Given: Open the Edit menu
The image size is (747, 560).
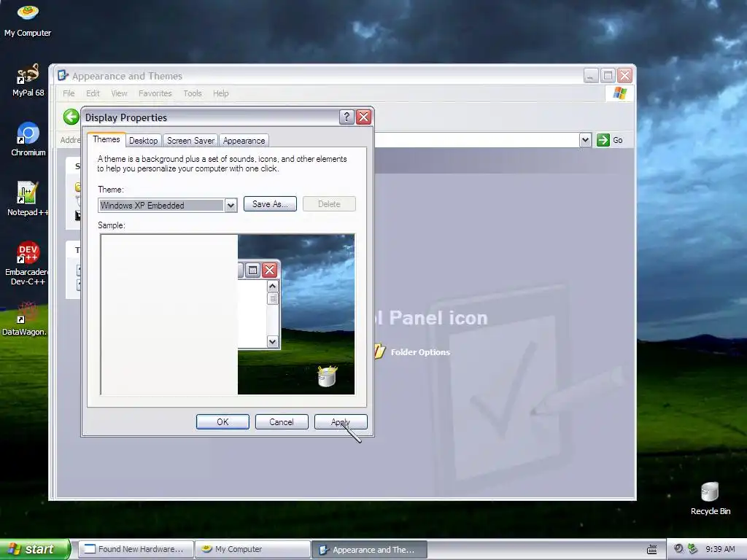Looking at the screenshot, I should (93, 93).
